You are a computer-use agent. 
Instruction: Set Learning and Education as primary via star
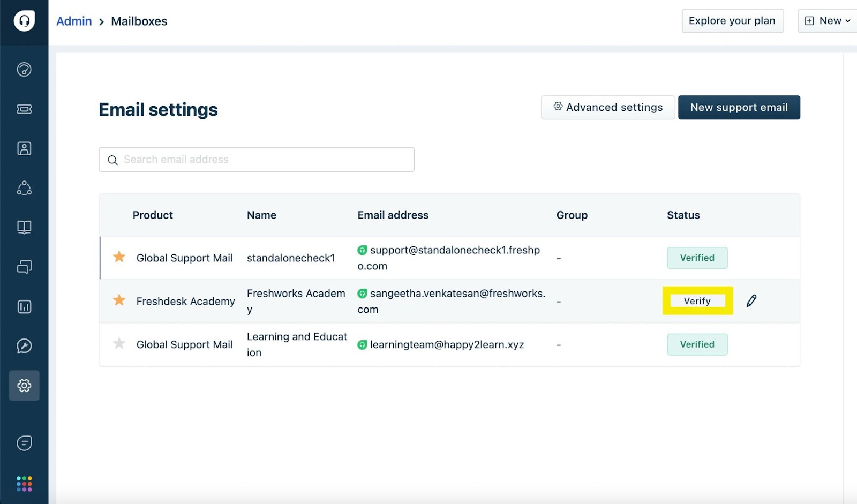(119, 344)
